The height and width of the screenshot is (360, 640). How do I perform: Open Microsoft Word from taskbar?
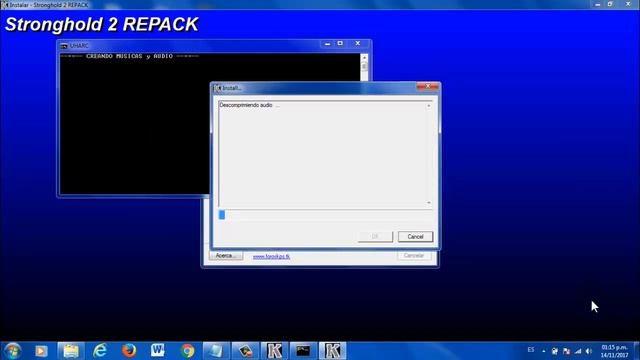pos(158,351)
